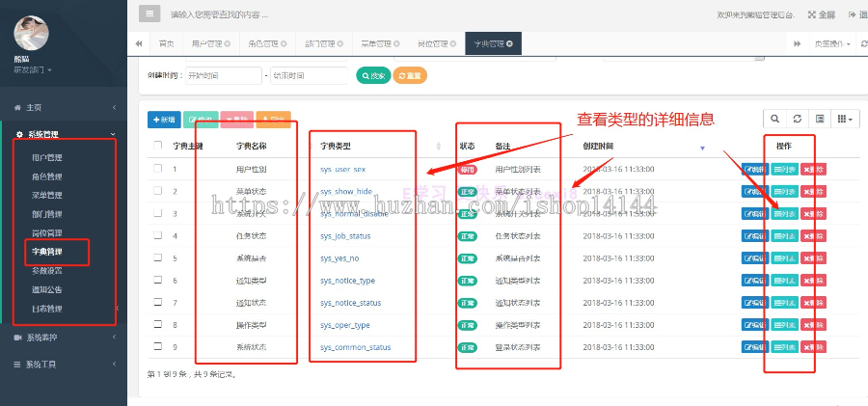Click the table refresh icon
This screenshot has width=868, height=406.
pyautogui.click(x=798, y=119)
